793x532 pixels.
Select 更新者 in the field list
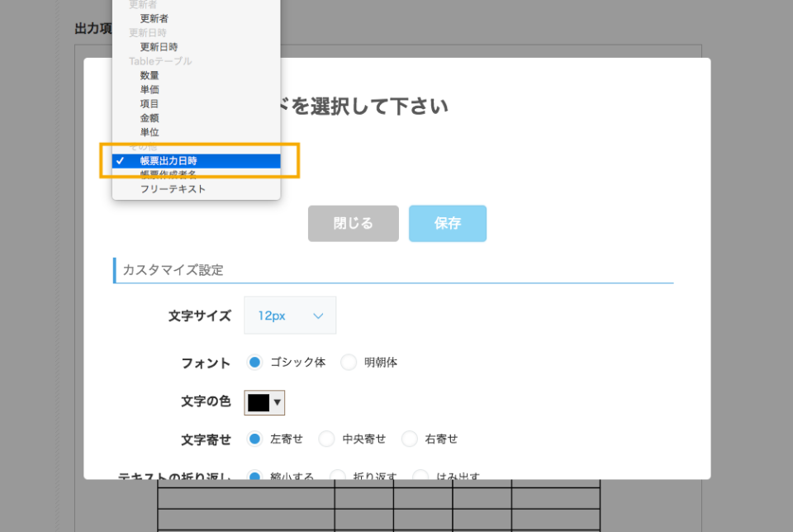154,18
